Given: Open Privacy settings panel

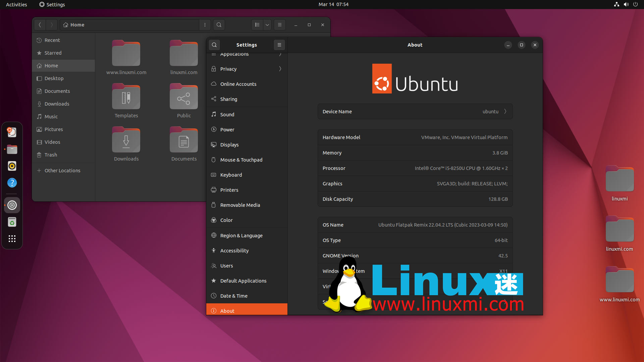Looking at the screenshot, I should [x=247, y=69].
